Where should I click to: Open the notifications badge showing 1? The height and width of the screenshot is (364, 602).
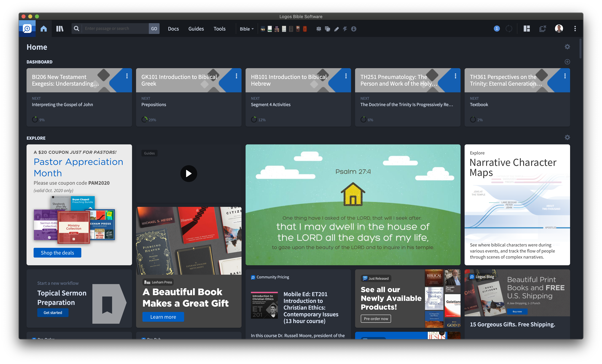click(x=497, y=29)
